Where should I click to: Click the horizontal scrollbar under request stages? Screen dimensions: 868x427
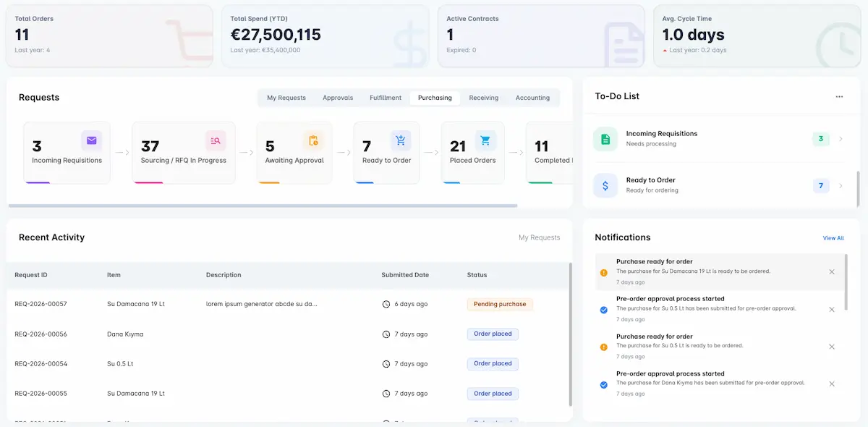coord(260,206)
